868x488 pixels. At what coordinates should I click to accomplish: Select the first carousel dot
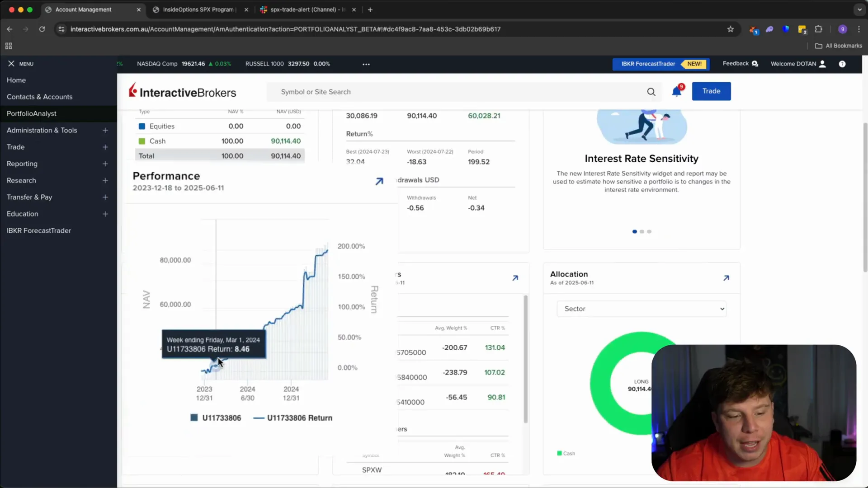tap(635, 231)
